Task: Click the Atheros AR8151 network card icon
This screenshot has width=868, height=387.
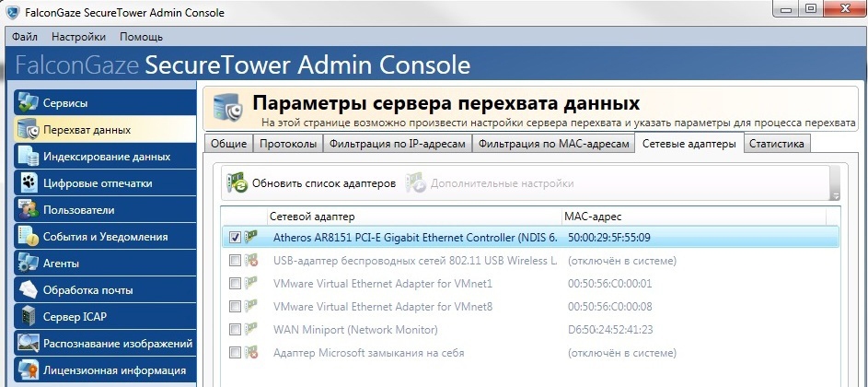Action: 252,238
